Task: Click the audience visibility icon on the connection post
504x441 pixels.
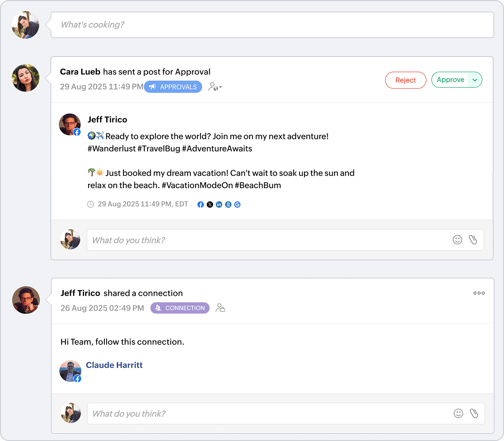Action: [220, 308]
